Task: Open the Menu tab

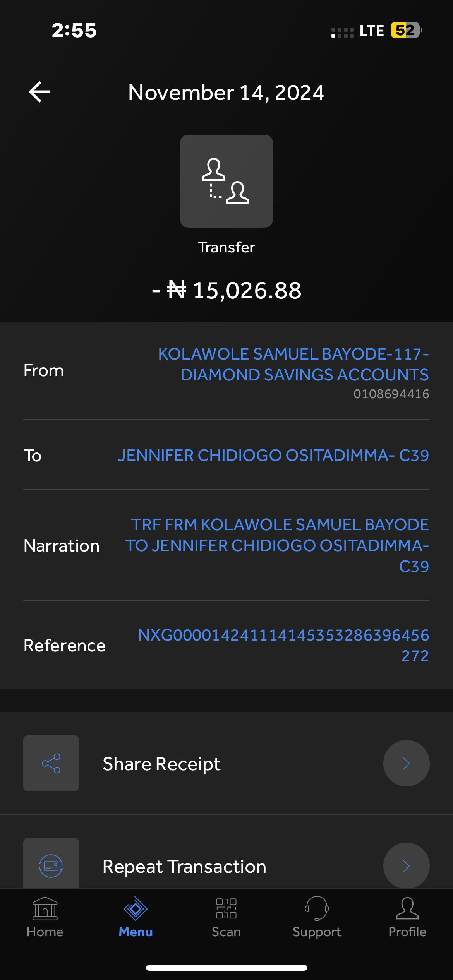Action: point(136,917)
